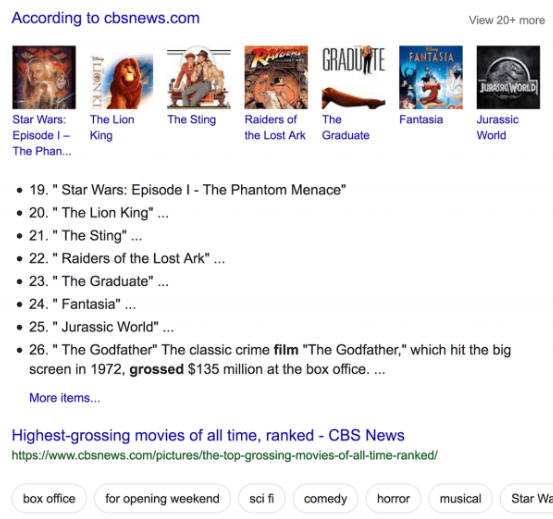Select the 'box office' search chip
This screenshot has width=553, height=519.
tap(49, 499)
